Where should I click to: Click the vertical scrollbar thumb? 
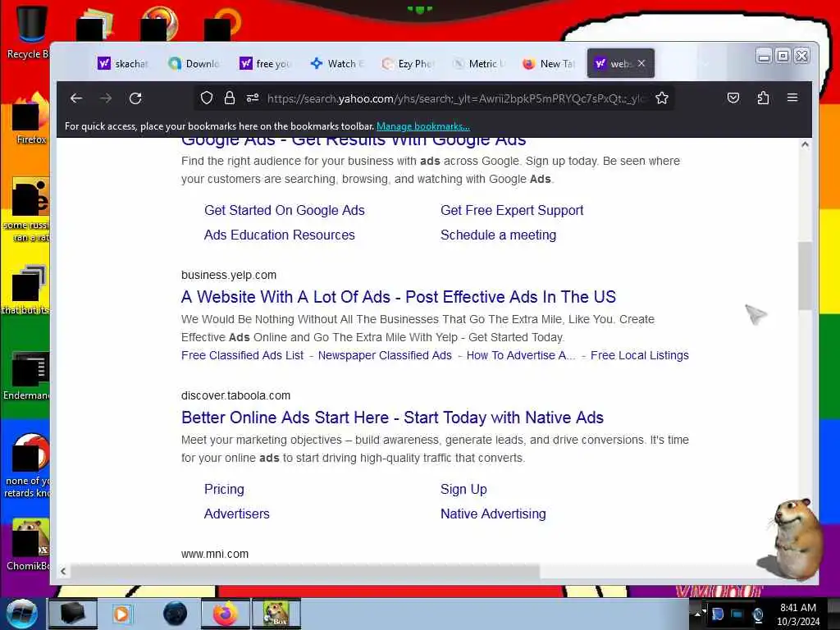click(805, 276)
